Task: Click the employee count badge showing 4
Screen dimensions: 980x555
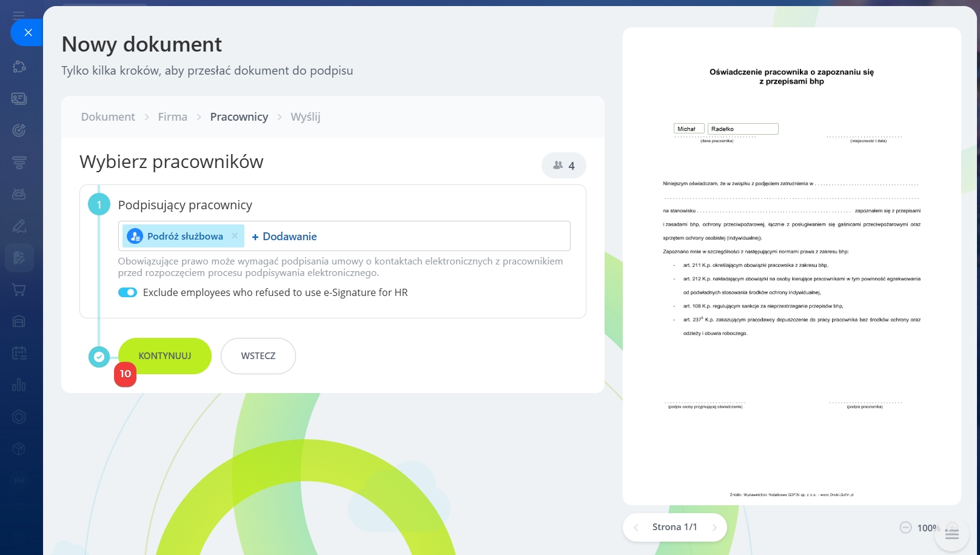Action: 564,165
